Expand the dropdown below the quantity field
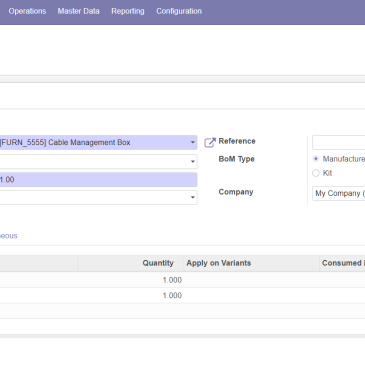Screen dimensions: 365x365 click(193, 197)
